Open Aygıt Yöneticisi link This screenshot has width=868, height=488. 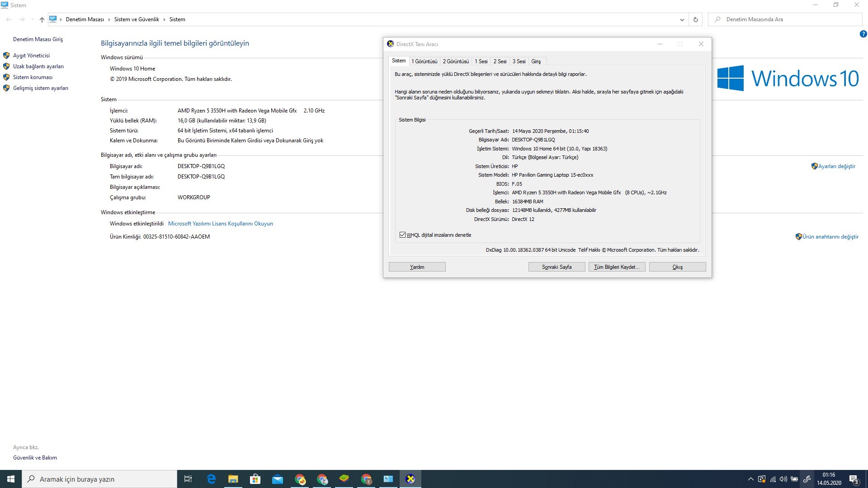pyautogui.click(x=31, y=56)
